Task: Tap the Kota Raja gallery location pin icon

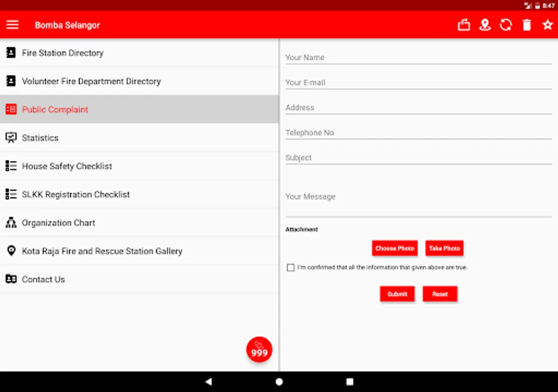Action: pyautogui.click(x=11, y=251)
